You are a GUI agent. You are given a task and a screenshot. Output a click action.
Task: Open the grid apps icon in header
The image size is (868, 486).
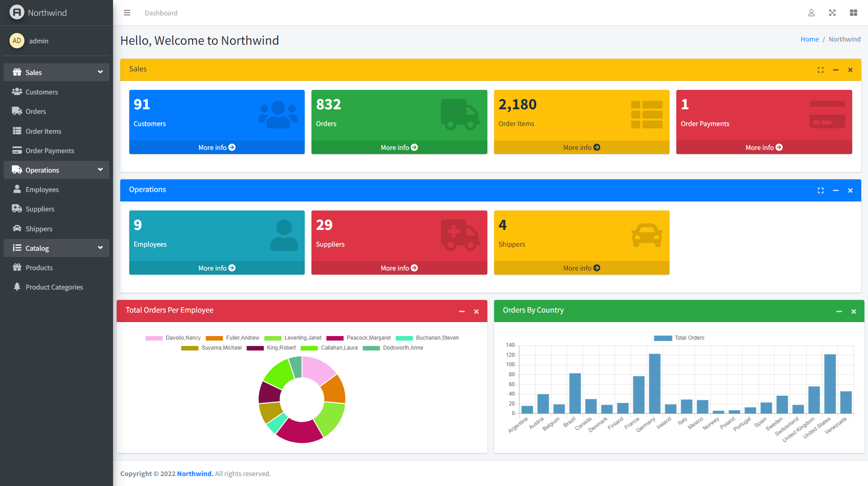[x=854, y=13]
